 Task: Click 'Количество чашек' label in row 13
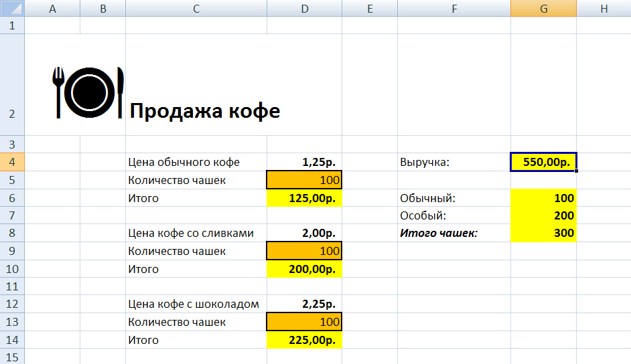pyautogui.click(x=196, y=322)
